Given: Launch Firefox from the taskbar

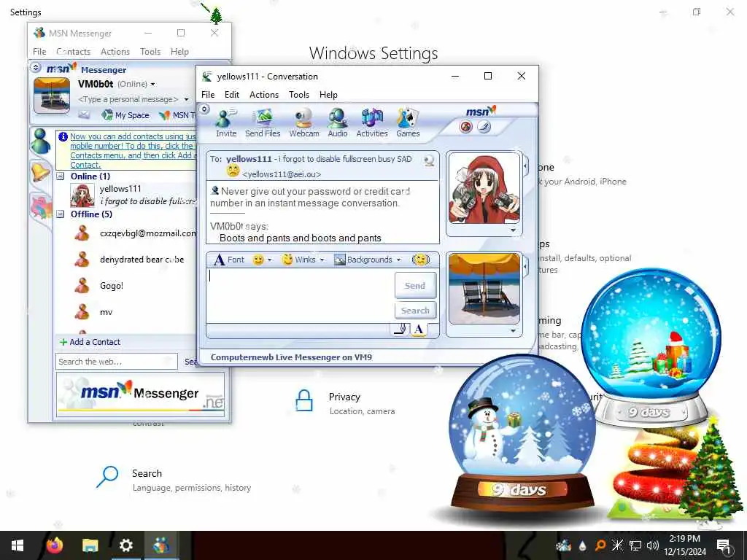Looking at the screenshot, I should (x=54, y=545).
